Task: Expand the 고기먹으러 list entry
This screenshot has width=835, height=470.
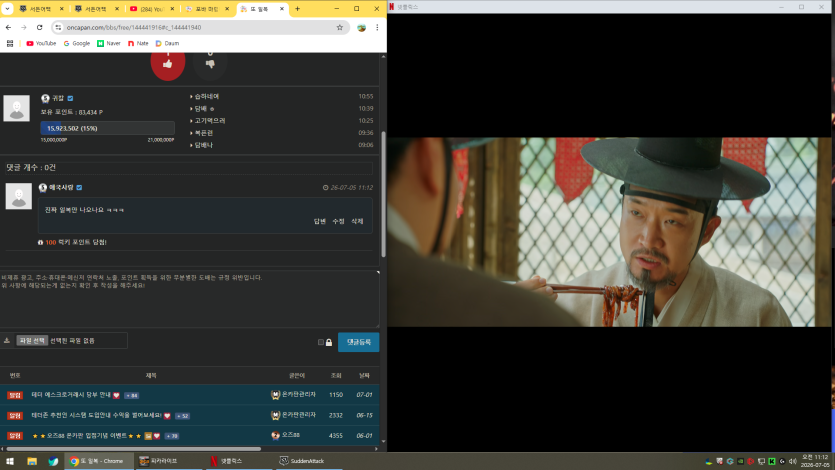Action: [x=208, y=121]
